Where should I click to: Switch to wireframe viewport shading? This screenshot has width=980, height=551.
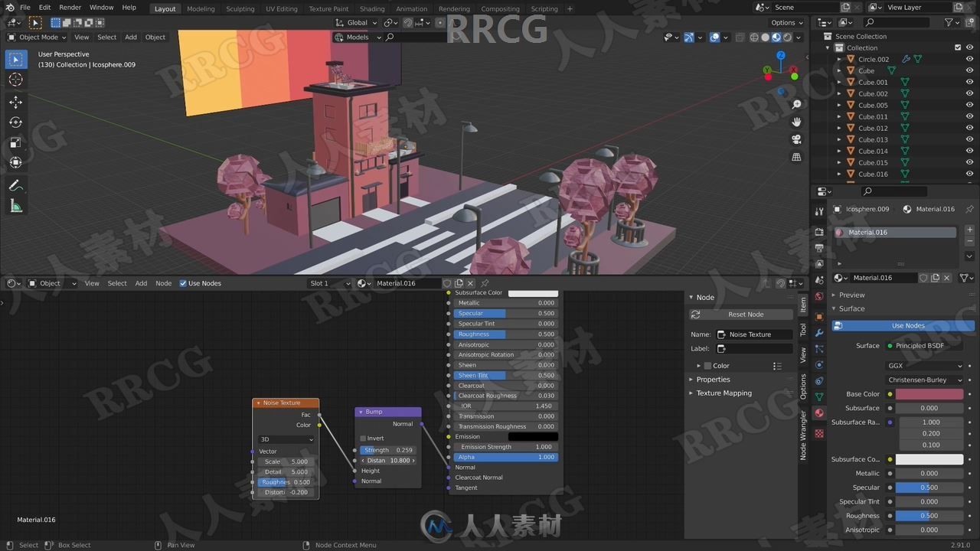point(754,37)
